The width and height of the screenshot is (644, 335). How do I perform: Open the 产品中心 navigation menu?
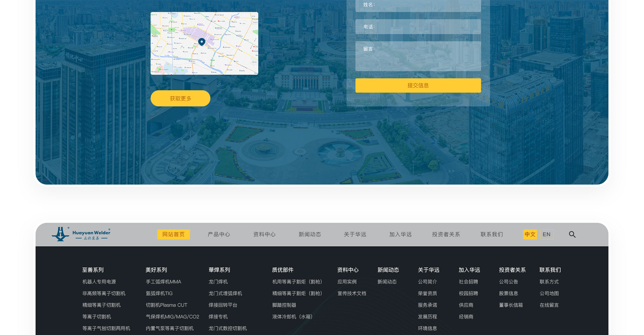tap(219, 234)
